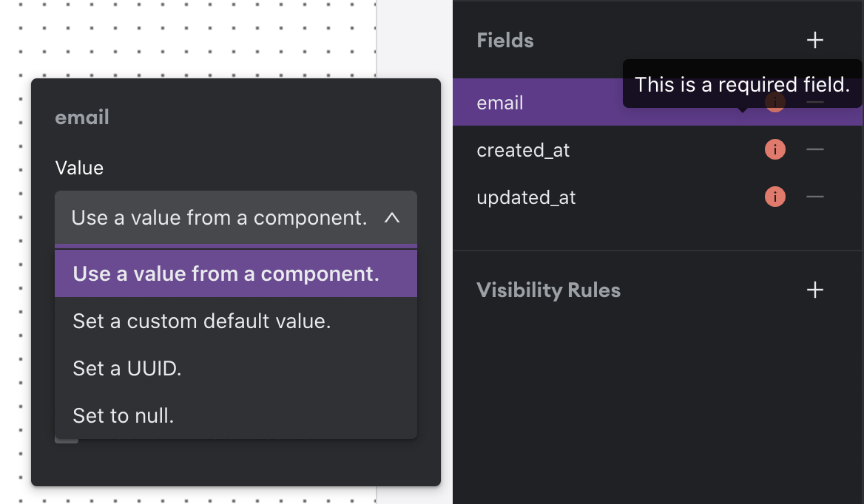
Task: Toggle the partially hidden checkbox below the dropdown list
Action: [67, 440]
